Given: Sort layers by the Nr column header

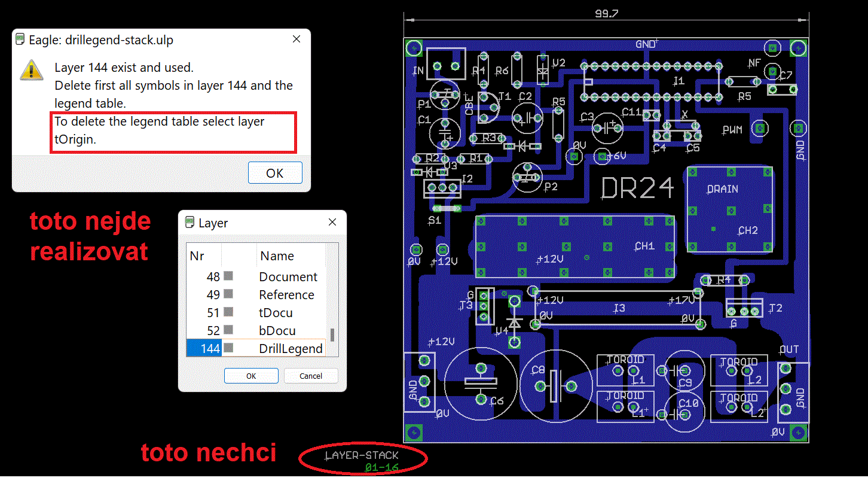Looking at the screenshot, I should pyautogui.click(x=197, y=256).
